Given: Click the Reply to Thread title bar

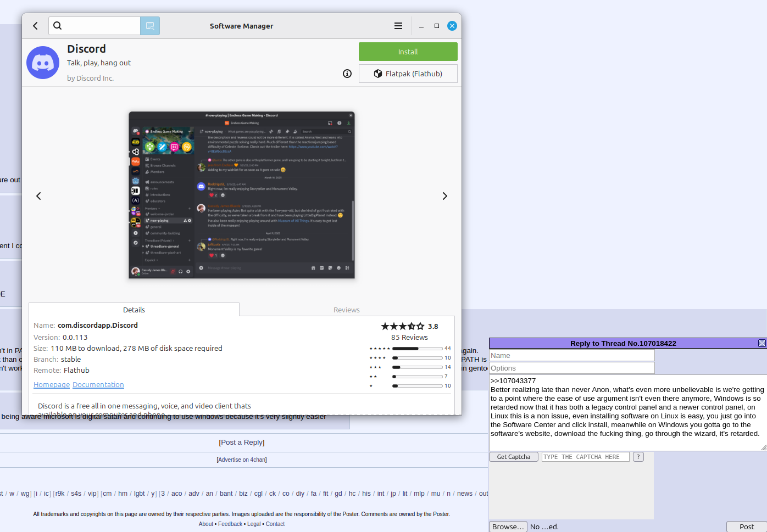Looking at the screenshot, I should point(623,343).
